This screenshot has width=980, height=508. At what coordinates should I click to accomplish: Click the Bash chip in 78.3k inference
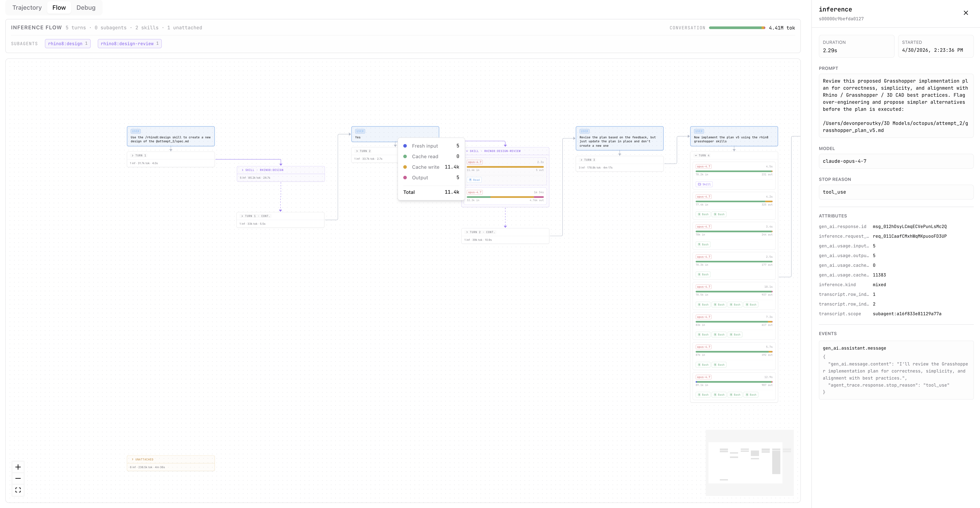coord(703,274)
